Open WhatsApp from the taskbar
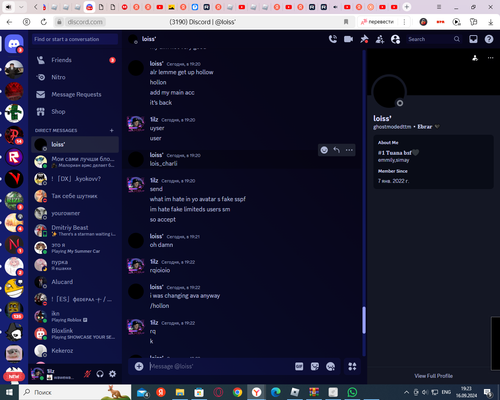Viewport: 500px width, 400px height. [x=352, y=392]
